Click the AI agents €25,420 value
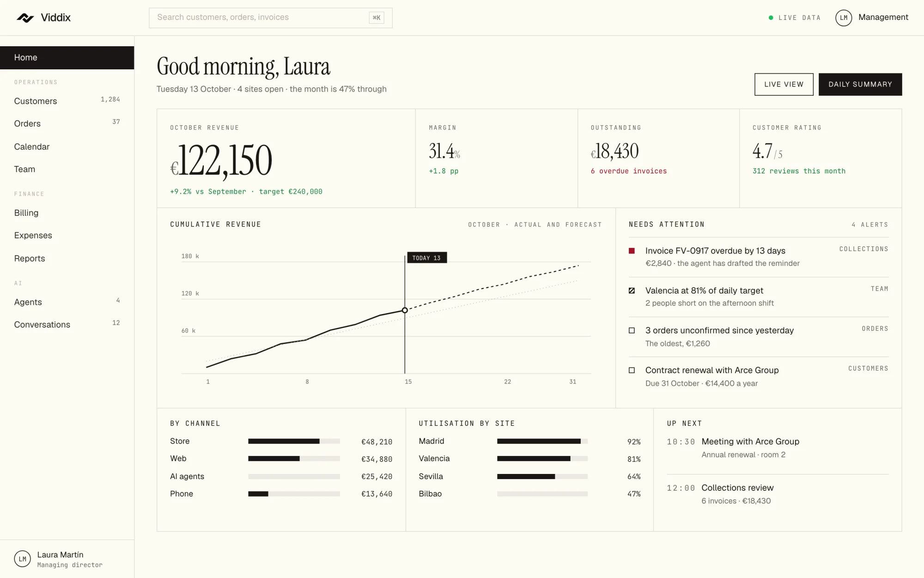This screenshot has width=924, height=578. tap(377, 477)
